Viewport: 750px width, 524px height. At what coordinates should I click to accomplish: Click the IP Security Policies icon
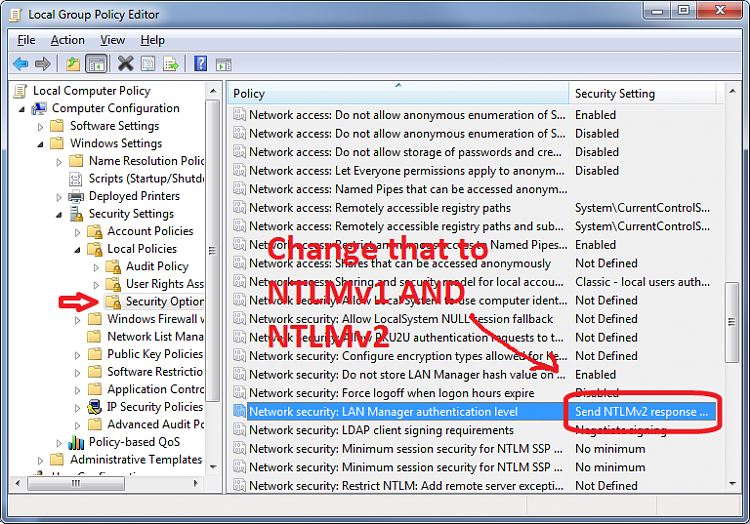pos(95,407)
